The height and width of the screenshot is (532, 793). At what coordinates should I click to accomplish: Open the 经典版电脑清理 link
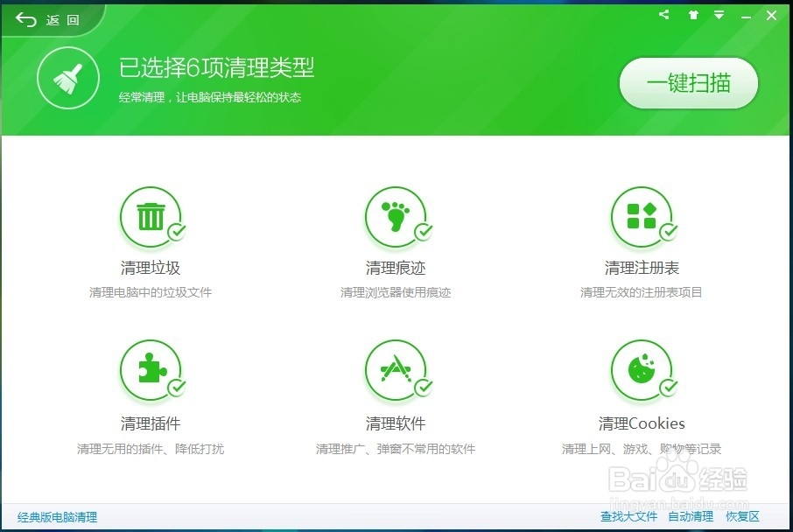click(57, 517)
